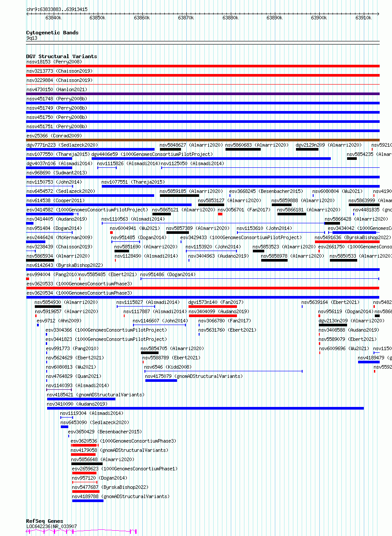Click the RefSeq Genes track title
This screenshot has width=392, height=536.
click(44, 521)
